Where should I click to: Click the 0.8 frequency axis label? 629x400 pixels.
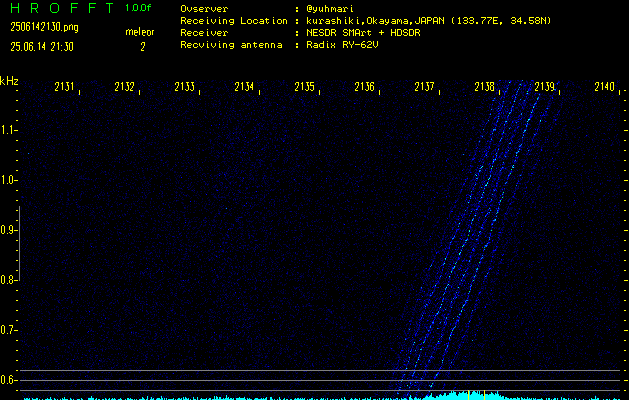coord(7,280)
